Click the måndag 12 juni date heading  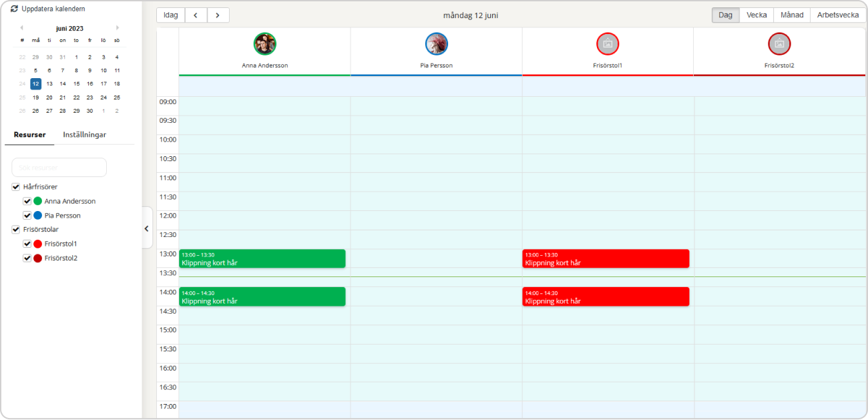pyautogui.click(x=471, y=15)
